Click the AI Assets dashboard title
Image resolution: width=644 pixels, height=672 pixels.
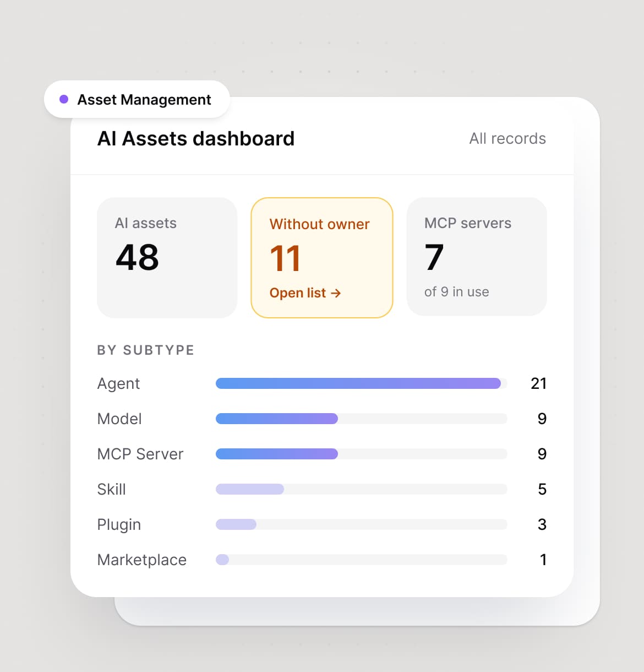[196, 138]
